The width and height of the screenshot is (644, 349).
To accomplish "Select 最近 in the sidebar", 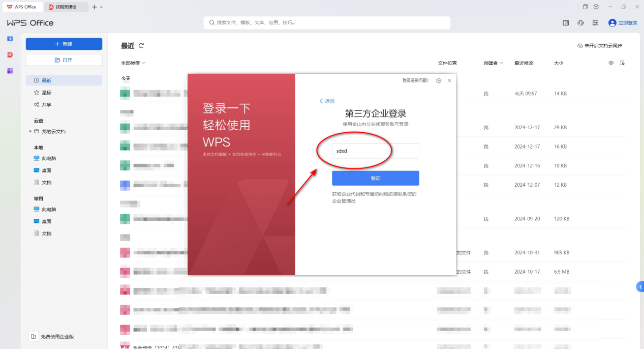I will [64, 80].
